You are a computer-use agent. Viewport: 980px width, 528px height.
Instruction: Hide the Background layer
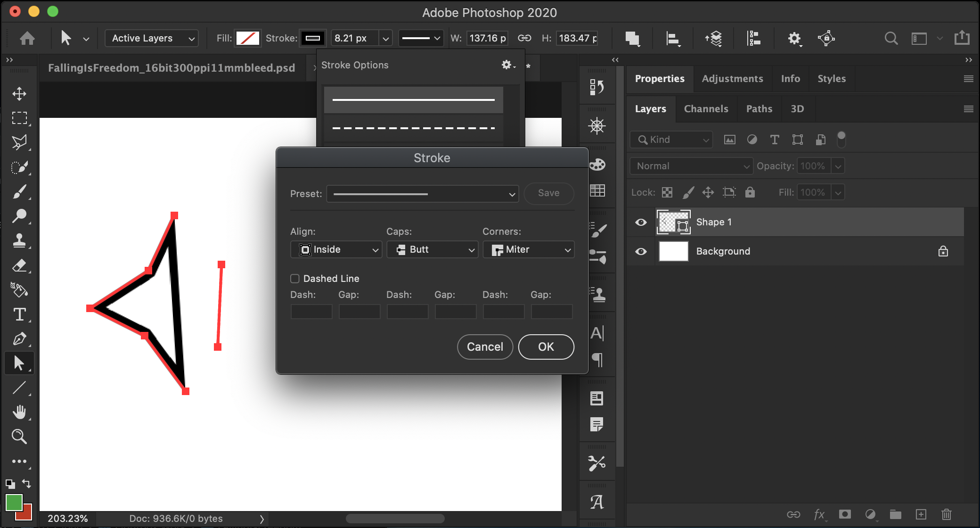[x=640, y=251]
